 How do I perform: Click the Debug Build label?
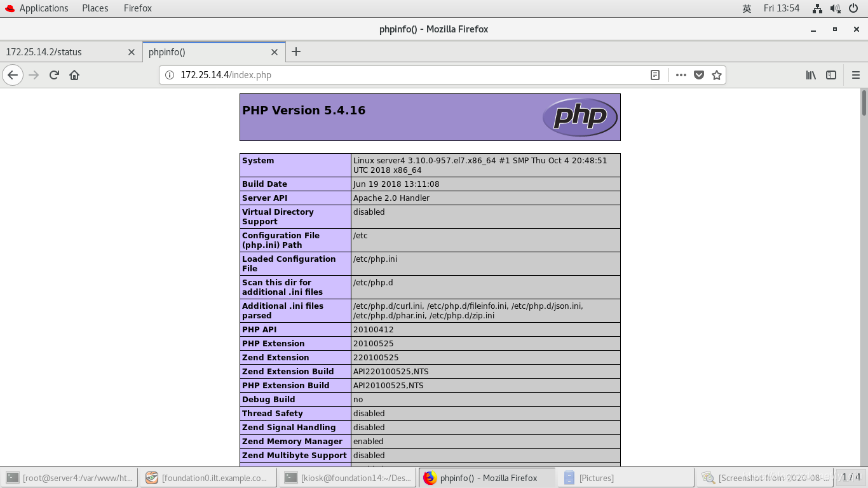tap(269, 400)
